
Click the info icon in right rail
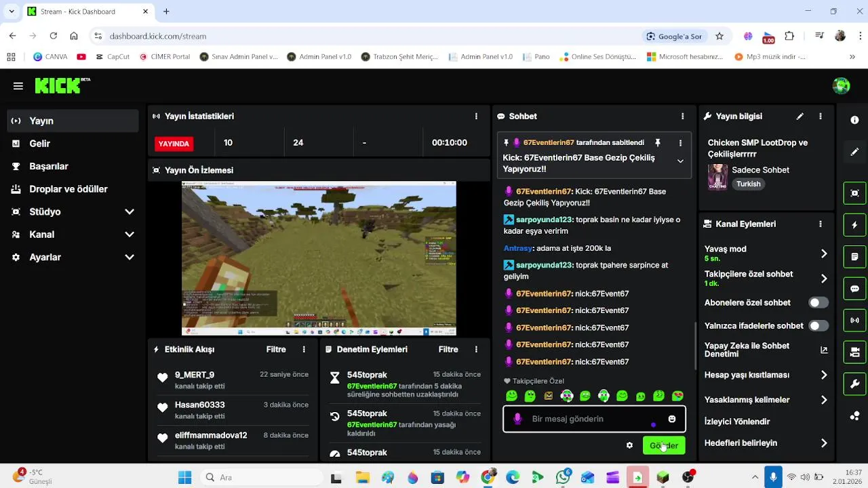pyautogui.click(x=854, y=120)
